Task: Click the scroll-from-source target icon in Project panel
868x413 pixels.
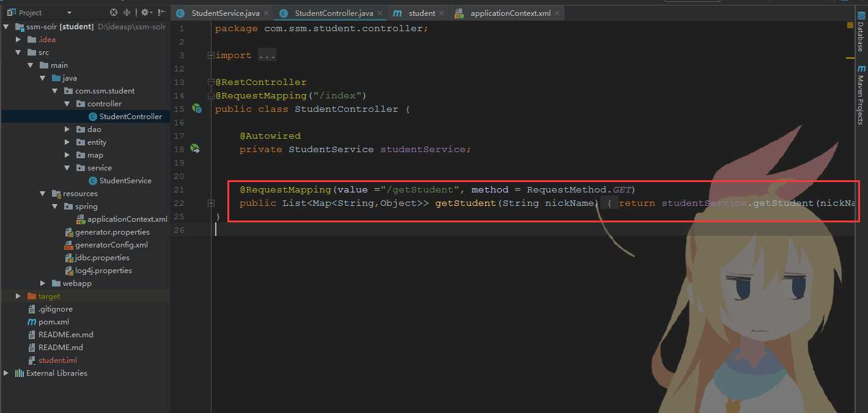Action: coord(113,12)
